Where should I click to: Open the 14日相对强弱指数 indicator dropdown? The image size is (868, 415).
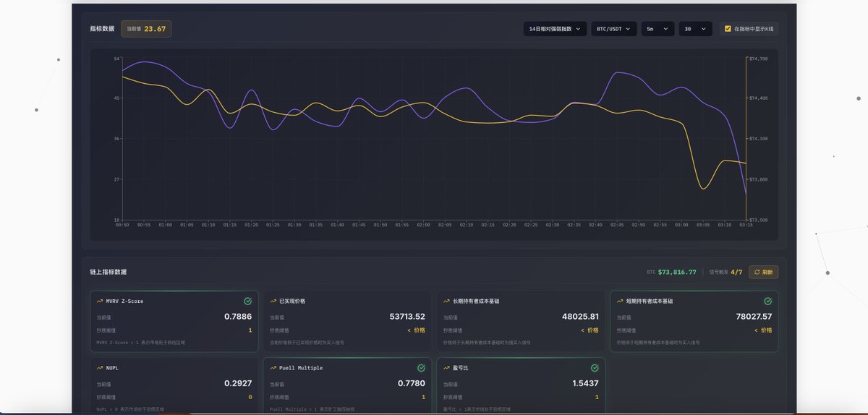tap(555, 29)
